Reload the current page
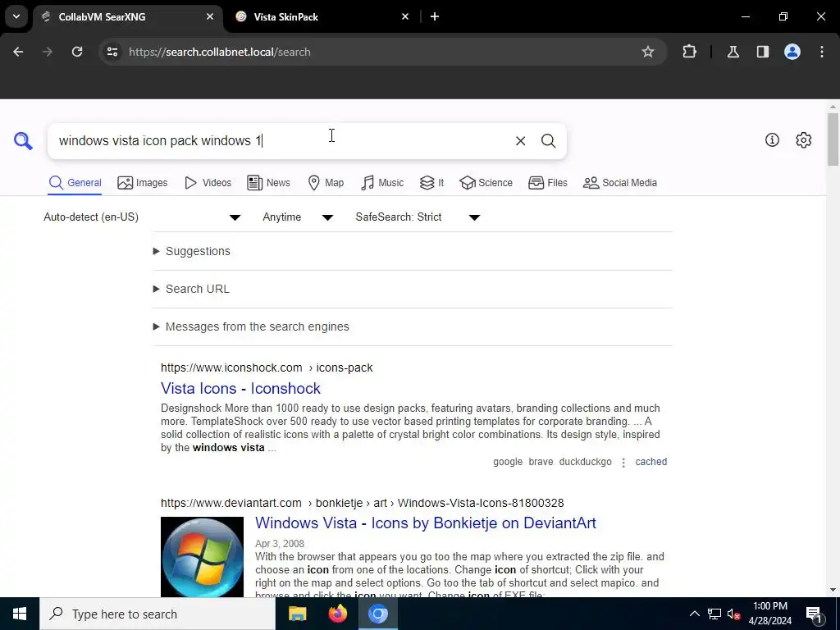The height and width of the screenshot is (630, 840). pyautogui.click(x=77, y=52)
